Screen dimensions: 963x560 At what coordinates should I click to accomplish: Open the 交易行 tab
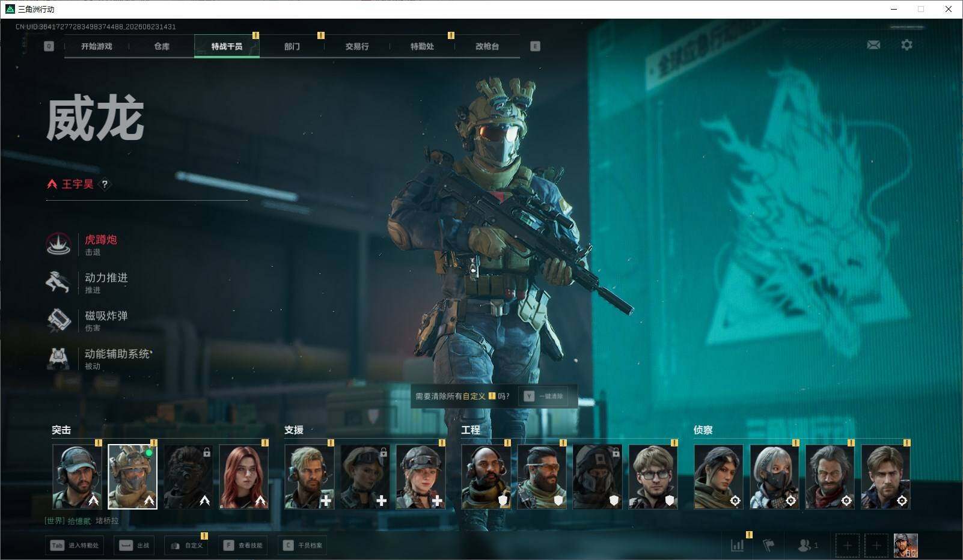pos(357,46)
